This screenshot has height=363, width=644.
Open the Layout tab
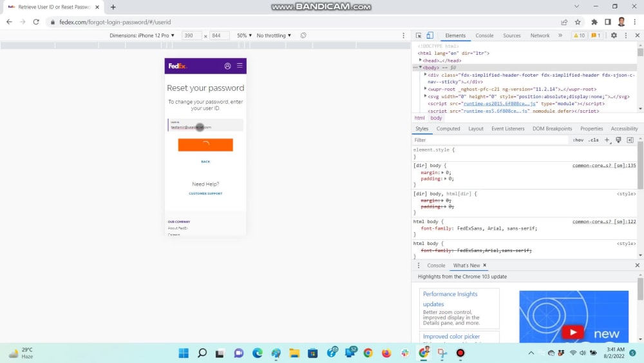coord(476,129)
